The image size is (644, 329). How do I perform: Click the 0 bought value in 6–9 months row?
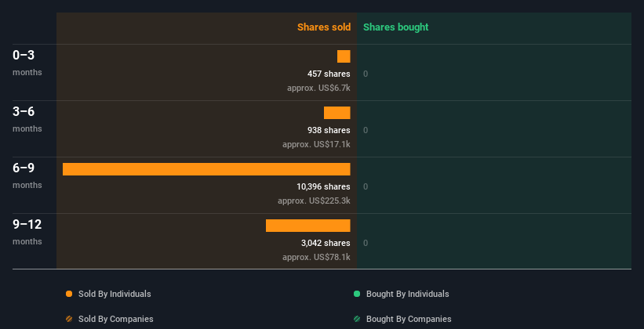366,186
